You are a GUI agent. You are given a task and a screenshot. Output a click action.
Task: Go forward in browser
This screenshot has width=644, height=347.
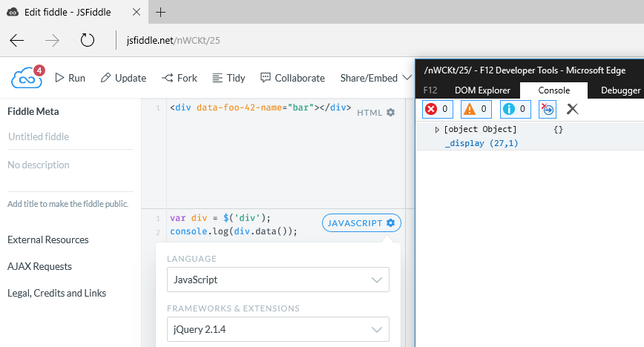pos(52,40)
